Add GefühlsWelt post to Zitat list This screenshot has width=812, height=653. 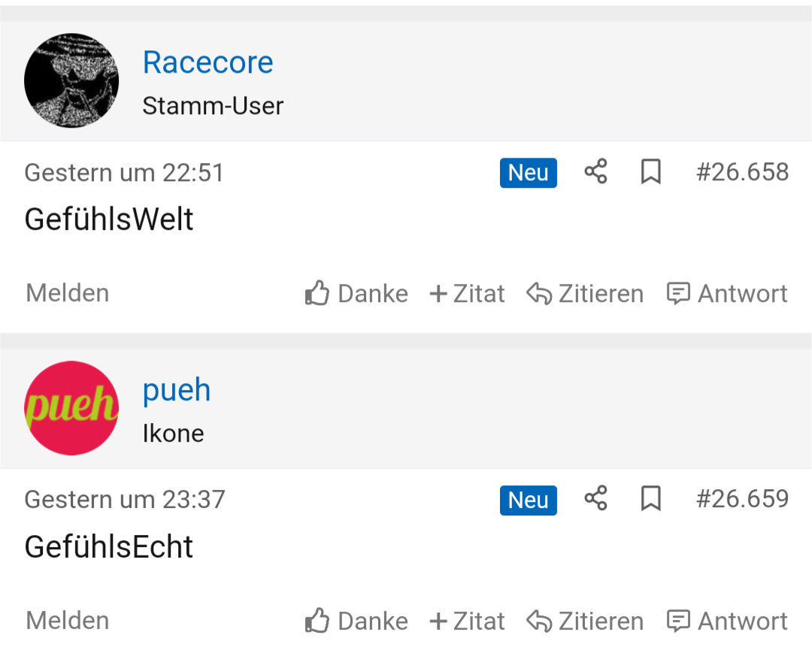467,293
